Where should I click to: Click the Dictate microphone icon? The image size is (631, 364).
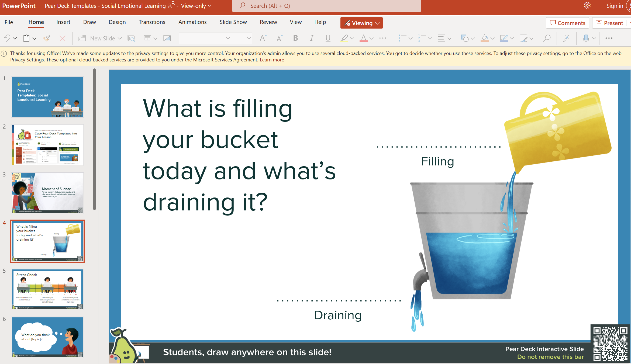click(586, 38)
